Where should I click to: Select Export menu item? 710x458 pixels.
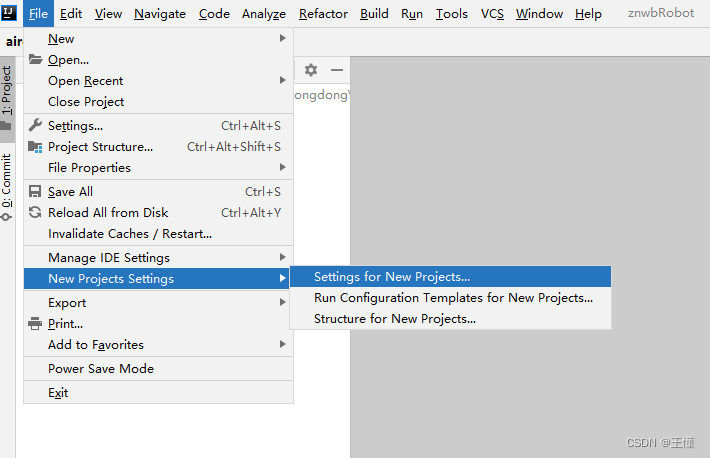(158, 302)
